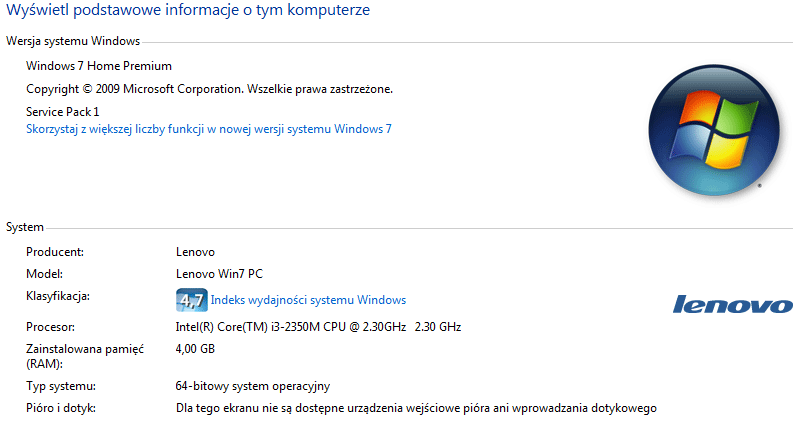Open the 4,7 performance rating badge
The image size is (801, 428).
(192, 300)
